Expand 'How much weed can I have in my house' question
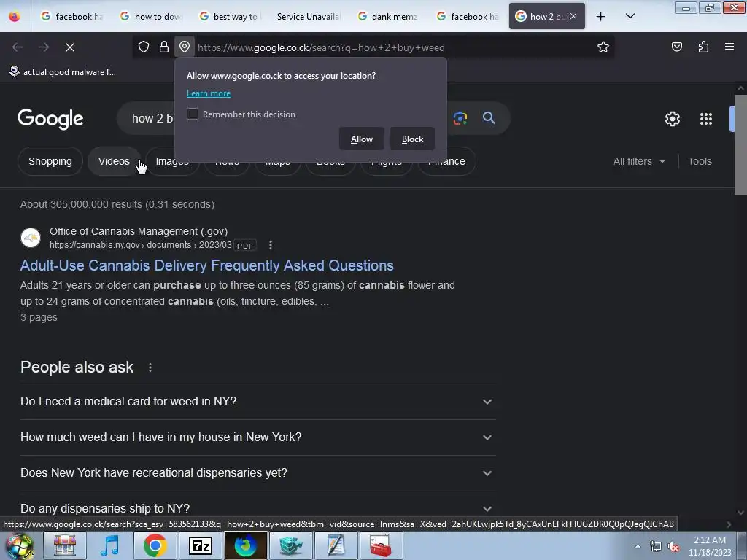 (258, 437)
